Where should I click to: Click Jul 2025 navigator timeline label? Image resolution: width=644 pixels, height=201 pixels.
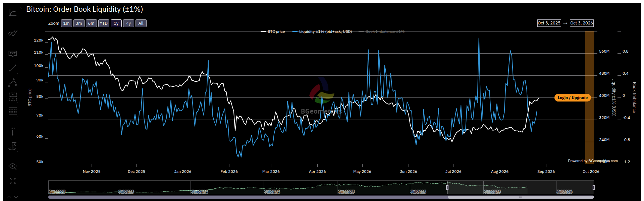418,192
